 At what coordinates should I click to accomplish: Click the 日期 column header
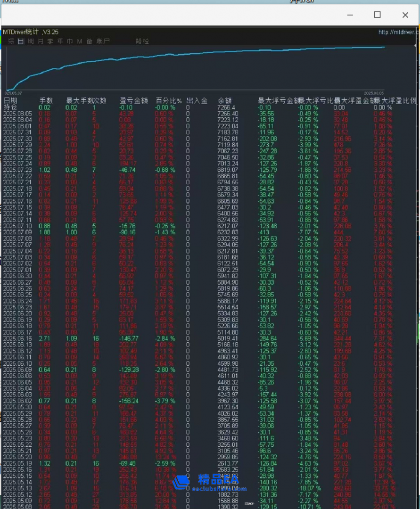click(x=10, y=100)
